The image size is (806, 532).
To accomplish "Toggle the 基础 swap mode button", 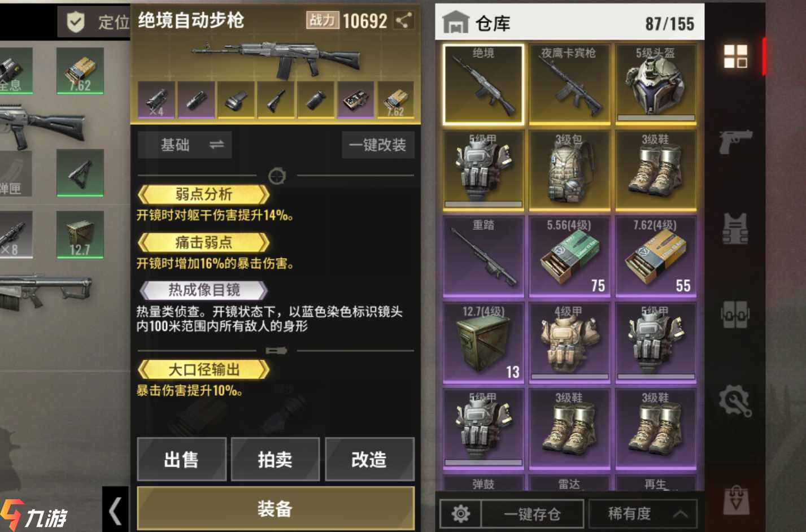I will (x=185, y=145).
